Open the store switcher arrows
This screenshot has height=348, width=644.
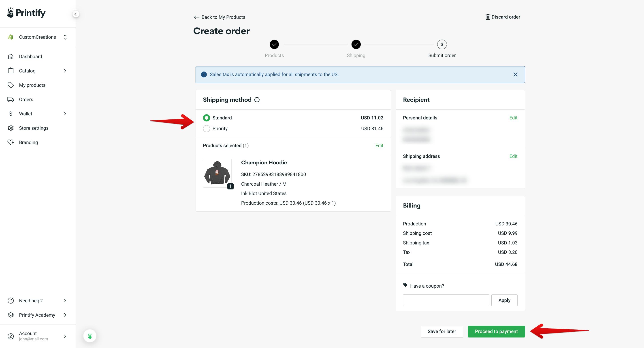click(x=65, y=37)
